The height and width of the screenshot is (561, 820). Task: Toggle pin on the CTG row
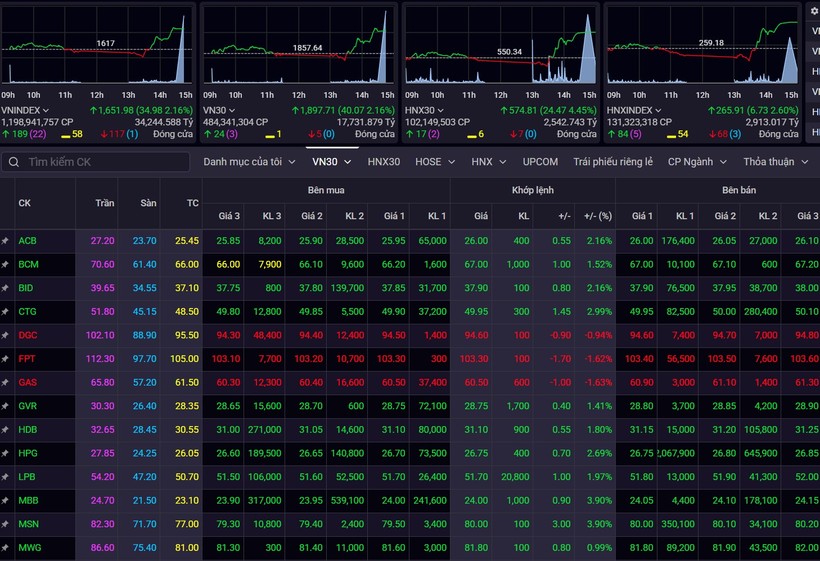[x=5, y=312]
